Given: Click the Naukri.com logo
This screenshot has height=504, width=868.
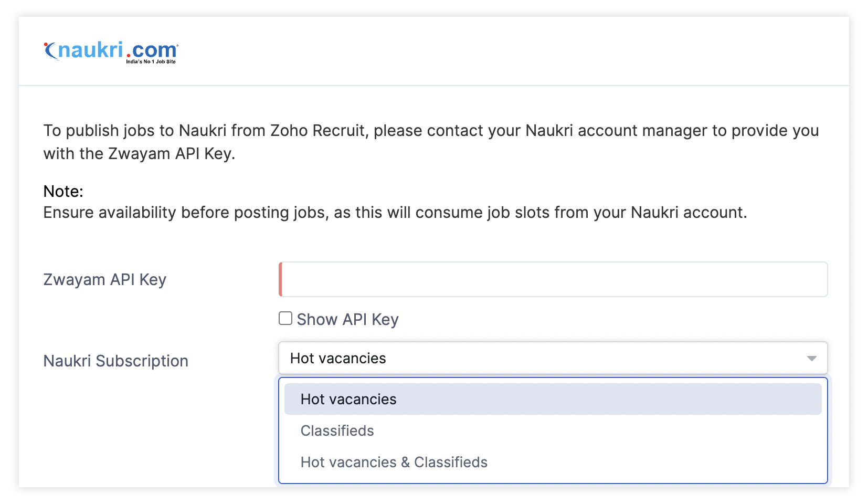Looking at the screenshot, I should pyautogui.click(x=111, y=51).
